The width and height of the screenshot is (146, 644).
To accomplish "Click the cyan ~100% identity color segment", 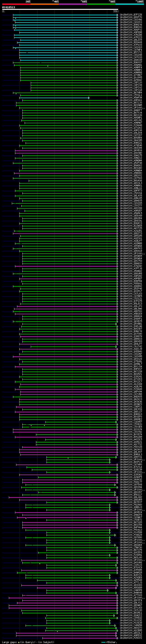I will [x=130, y=4].
